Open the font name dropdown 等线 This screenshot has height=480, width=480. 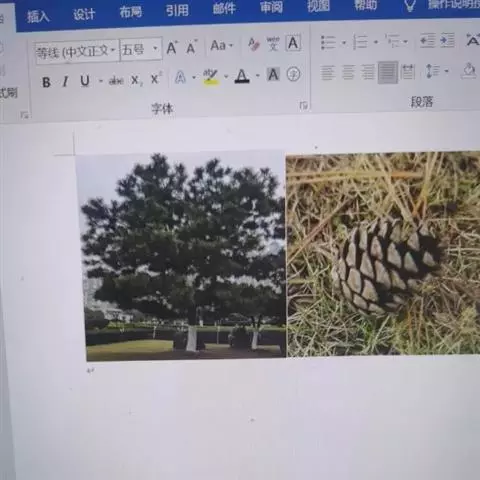click(77, 52)
